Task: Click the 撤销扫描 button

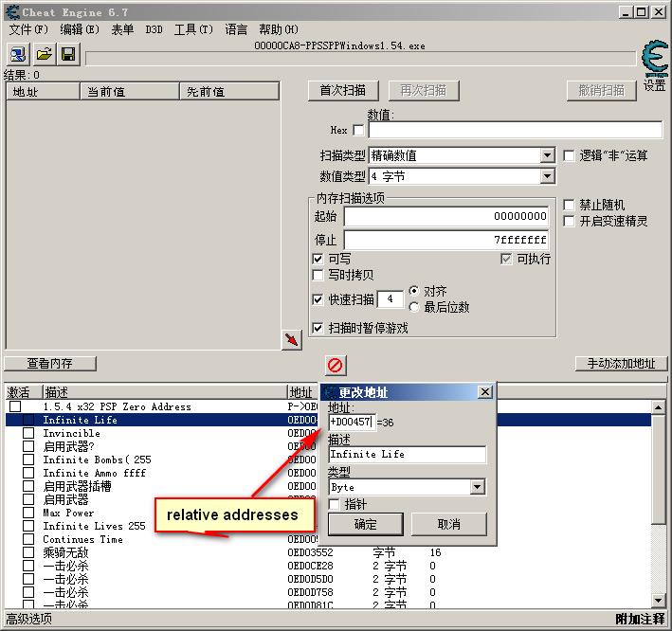Action: click(x=602, y=91)
